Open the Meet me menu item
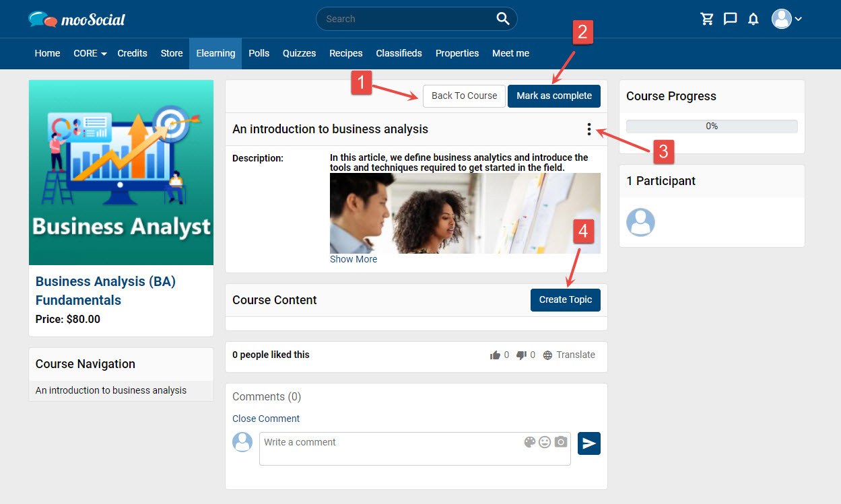The height and width of the screenshot is (504, 841). pyautogui.click(x=510, y=53)
